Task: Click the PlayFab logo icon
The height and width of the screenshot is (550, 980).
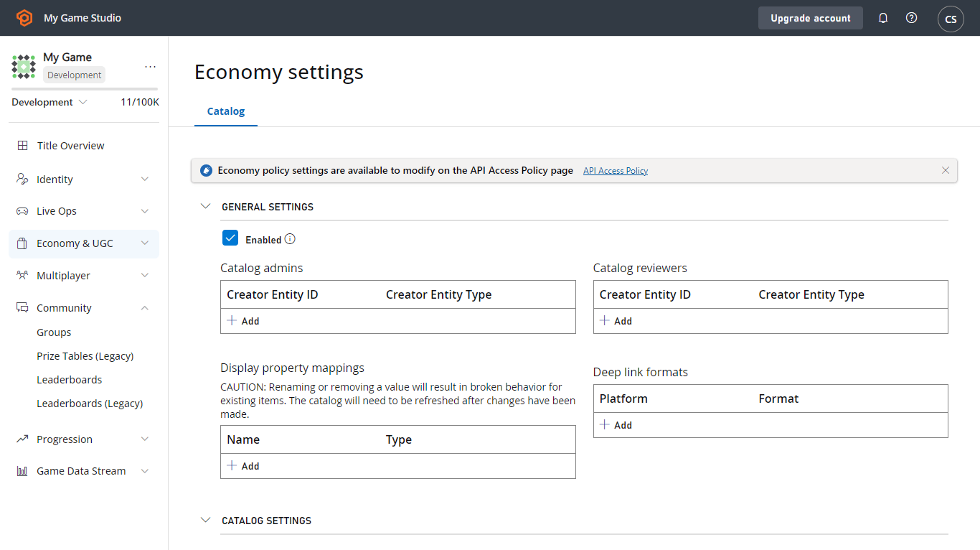Action: pyautogui.click(x=24, y=18)
